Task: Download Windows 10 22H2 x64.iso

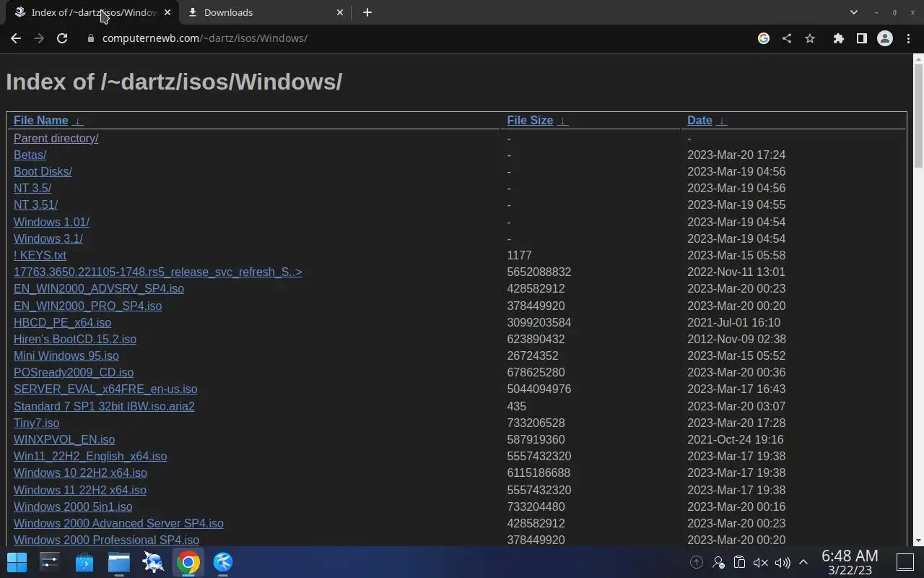Action: (x=80, y=473)
